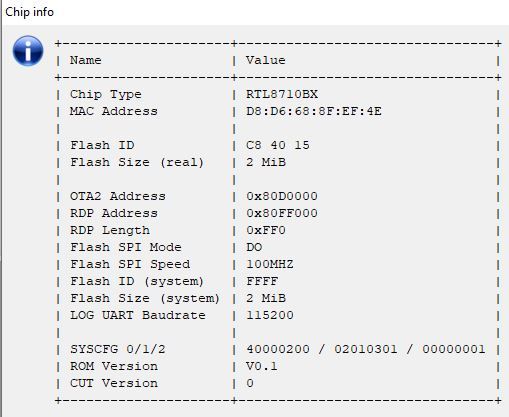
Task: Click the blue information icon
Action: click(28, 51)
